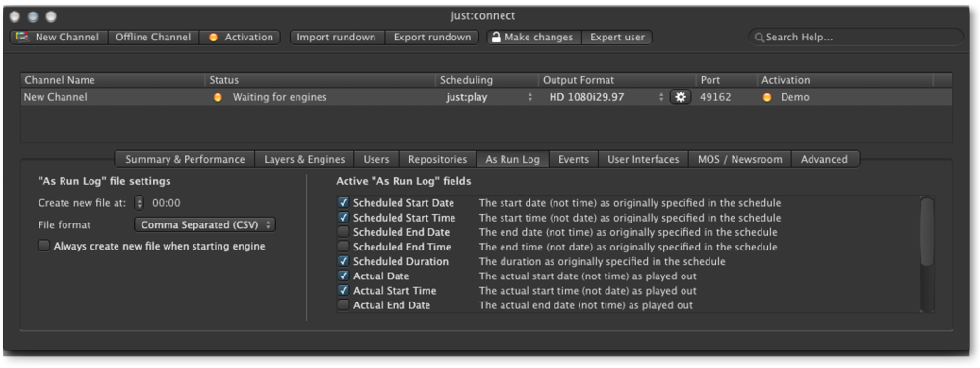980x368 pixels.
Task: Open the Activation toolbar button
Action: tap(240, 37)
